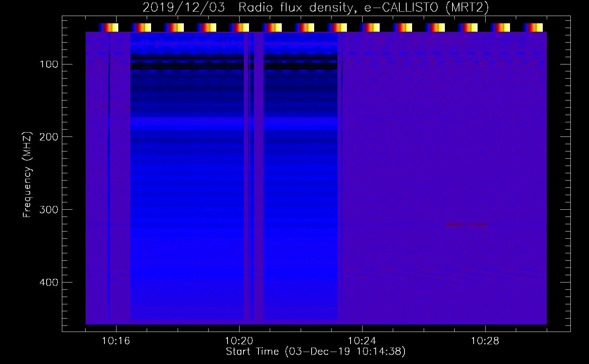The width and height of the screenshot is (589, 364).
Task: Click the 'Start Time (03-Dec-19 10:14:38)' label
Action: [316, 352]
